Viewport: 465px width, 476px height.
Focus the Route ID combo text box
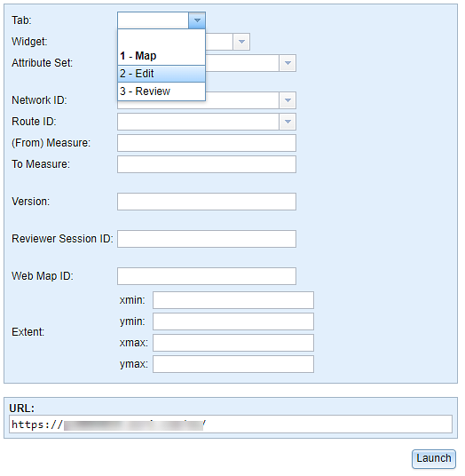[x=198, y=122]
